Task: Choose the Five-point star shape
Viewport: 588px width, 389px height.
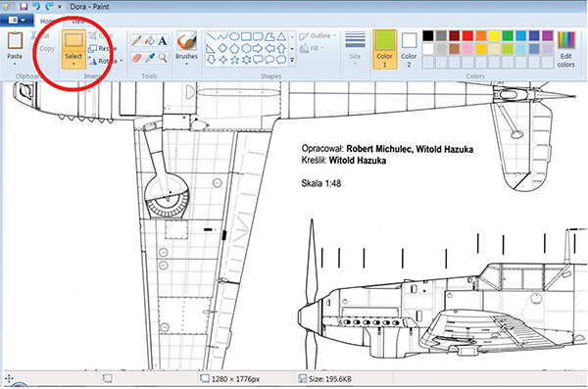Action: point(234,60)
